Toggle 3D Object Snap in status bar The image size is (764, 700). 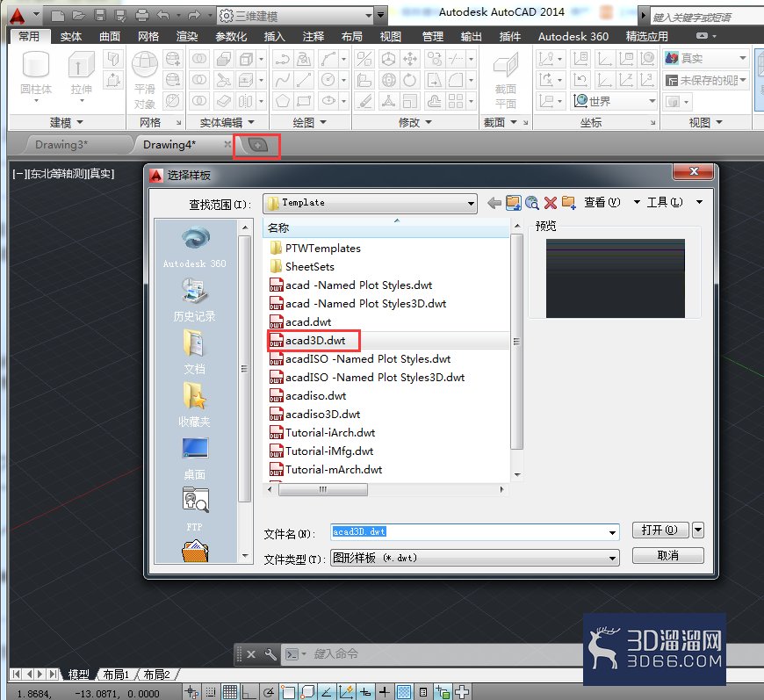(x=307, y=692)
